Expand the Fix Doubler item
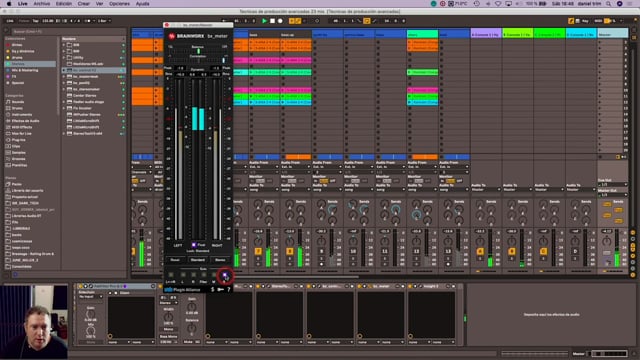Image resolution: width=640 pixels, height=360 pixels. tap(64, 108)
